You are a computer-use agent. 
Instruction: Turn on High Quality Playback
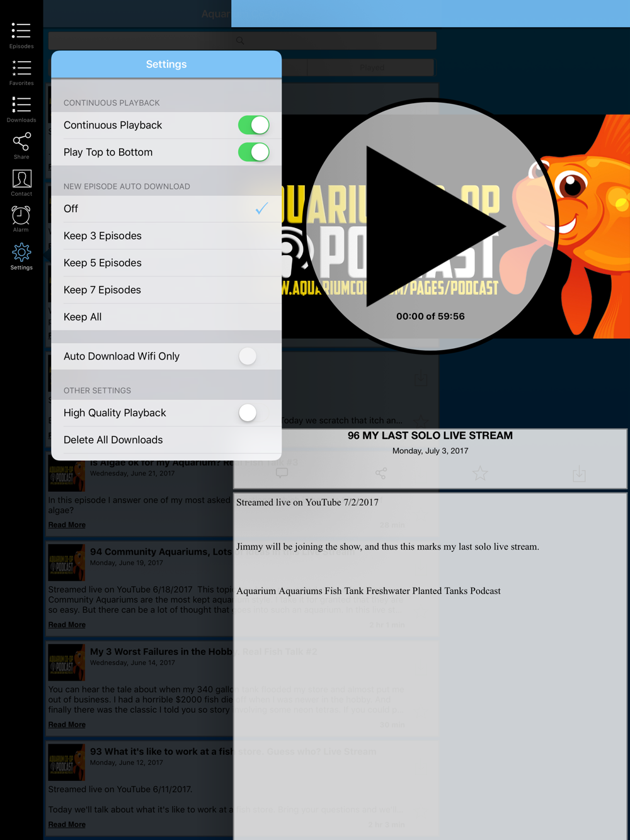[253, 413]
